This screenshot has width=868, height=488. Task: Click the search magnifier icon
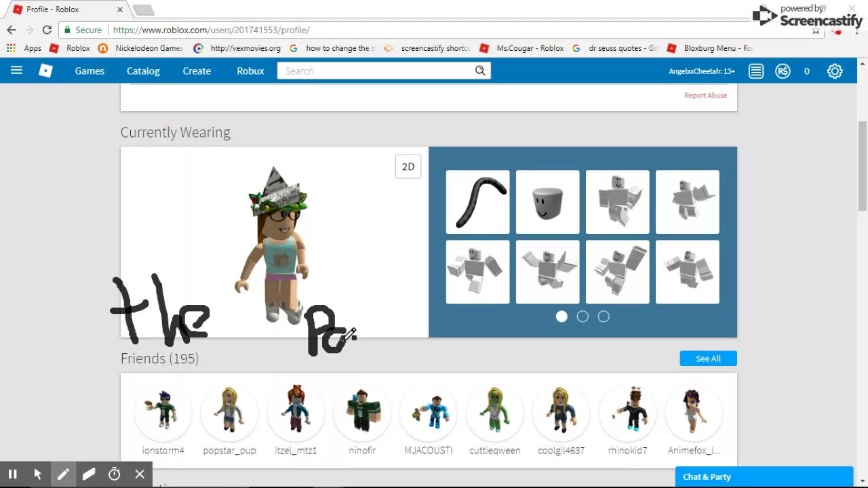coord(480,70)
